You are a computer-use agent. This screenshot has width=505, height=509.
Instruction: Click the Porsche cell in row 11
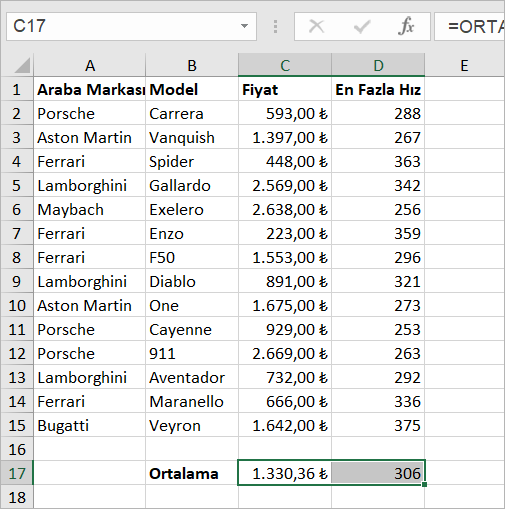(90, 329)
